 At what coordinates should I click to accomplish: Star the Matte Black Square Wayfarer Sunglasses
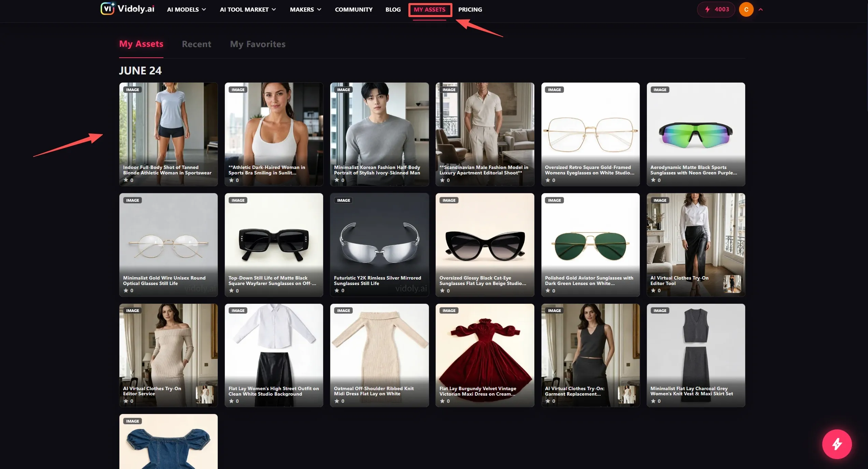pyautogui.click(x=231, y=290)
